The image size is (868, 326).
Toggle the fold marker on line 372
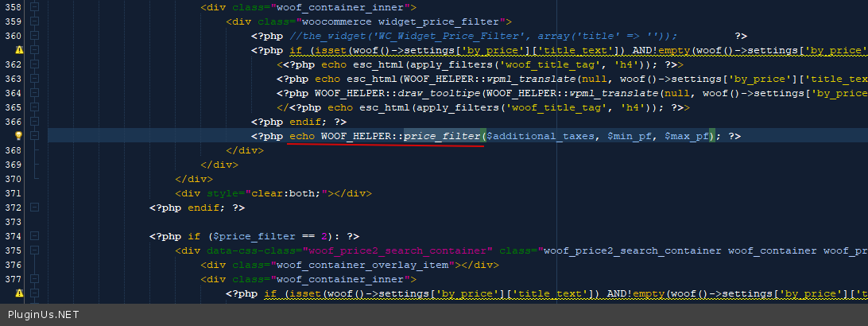pos(35,208)
